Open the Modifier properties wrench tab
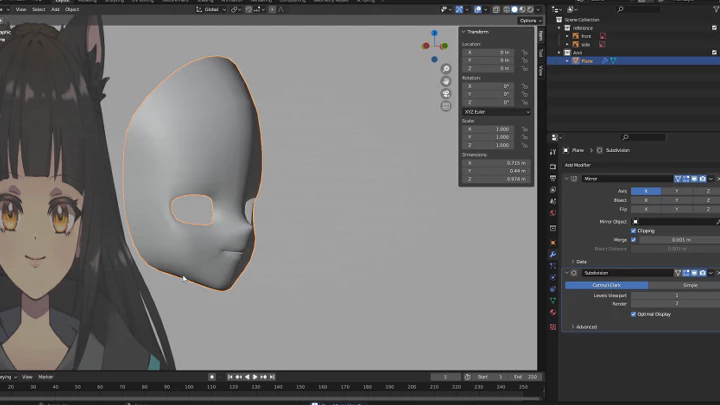Image resolution: width=720 pixels, height=405 pixels. (553, 255)
